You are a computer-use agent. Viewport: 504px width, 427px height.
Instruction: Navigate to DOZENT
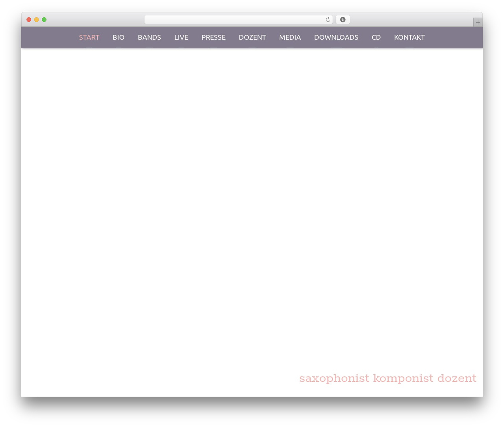click(x=252, y=37)
